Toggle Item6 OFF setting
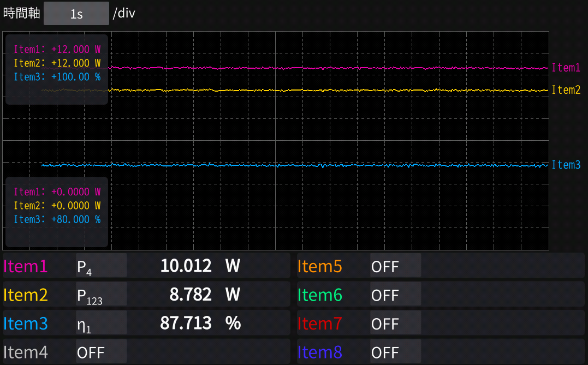 point(395,295)
